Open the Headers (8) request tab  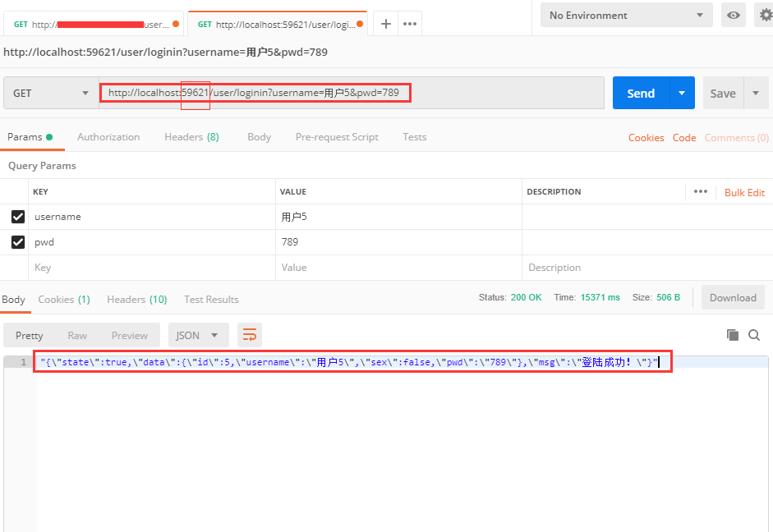191,137
